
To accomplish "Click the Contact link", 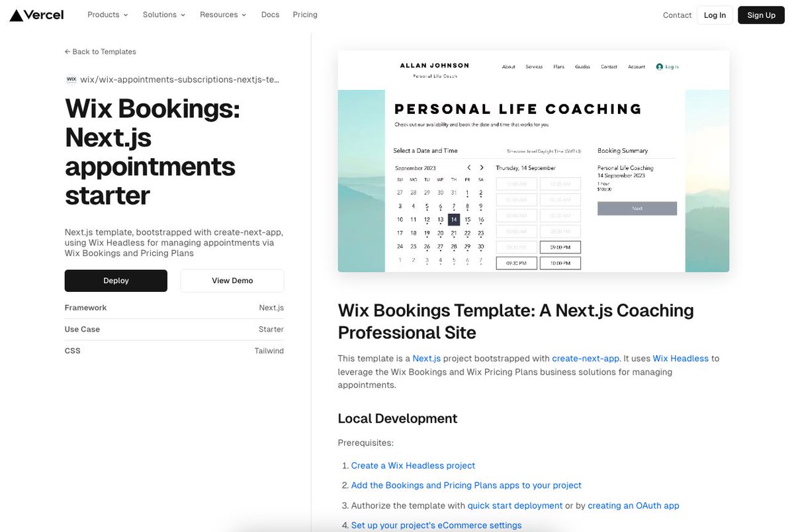I will [677, 15].
